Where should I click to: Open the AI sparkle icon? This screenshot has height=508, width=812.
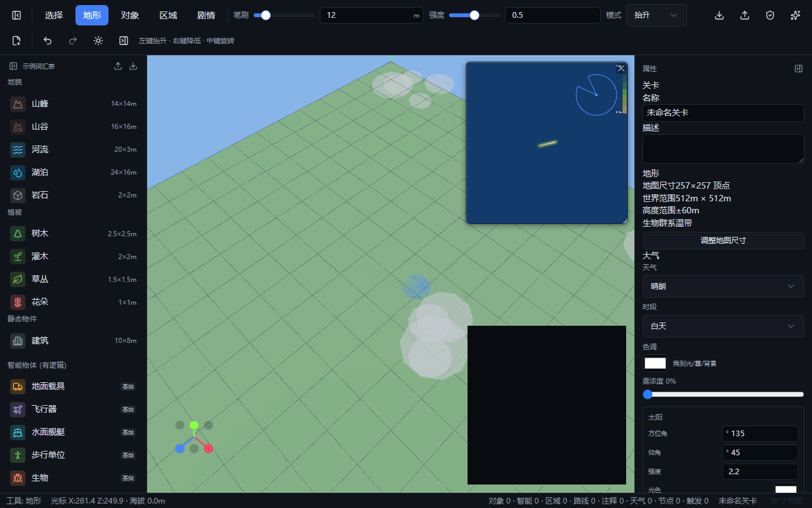(x=796, y=15)
